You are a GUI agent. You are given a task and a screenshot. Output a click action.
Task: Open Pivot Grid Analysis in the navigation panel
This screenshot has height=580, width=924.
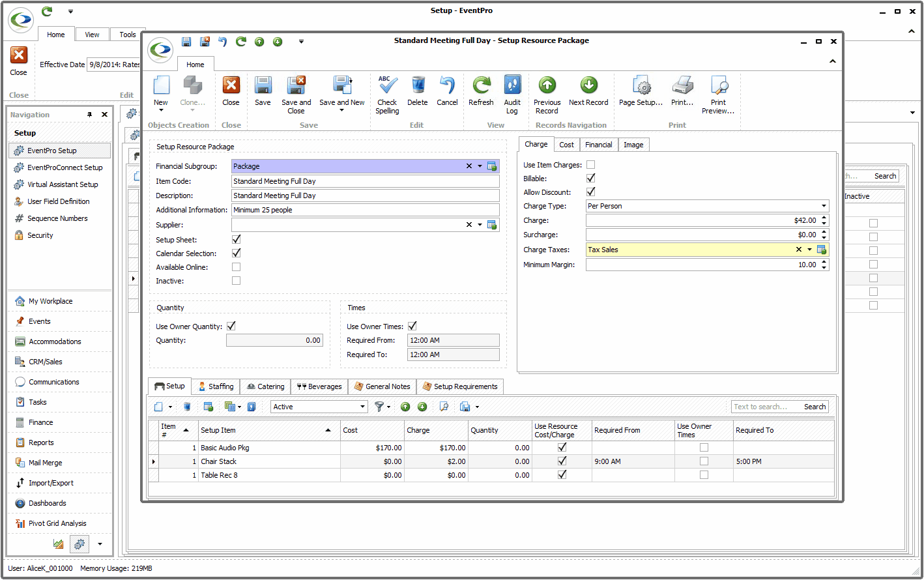point(59,523)
